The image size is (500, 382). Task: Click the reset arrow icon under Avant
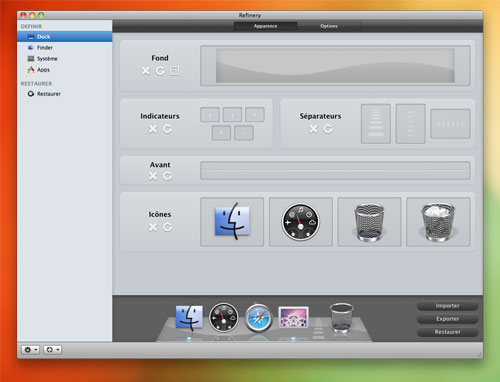tap(167, 176)
